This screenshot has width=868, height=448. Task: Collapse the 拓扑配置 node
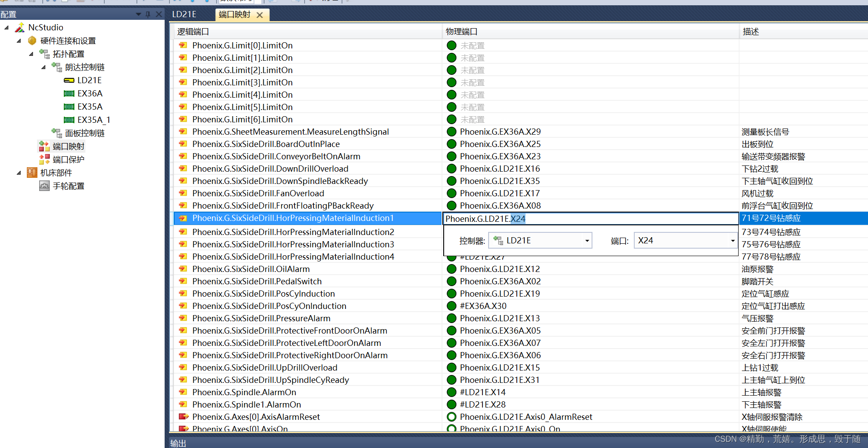(x=31, y=54)
